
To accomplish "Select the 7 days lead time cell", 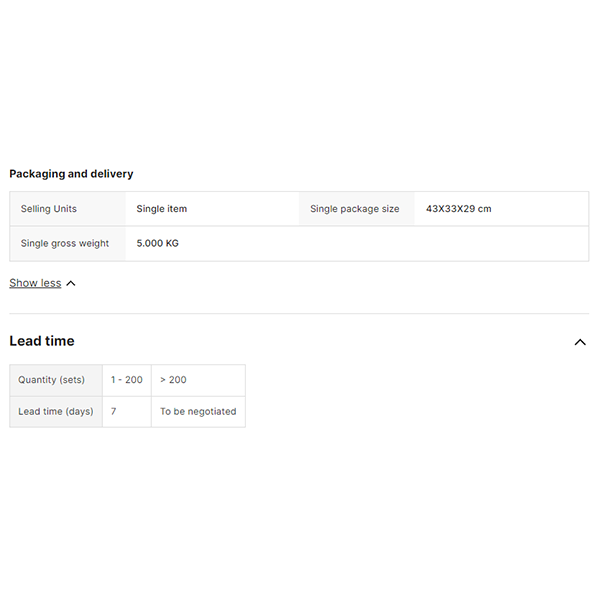I will (x=114, y=411).
